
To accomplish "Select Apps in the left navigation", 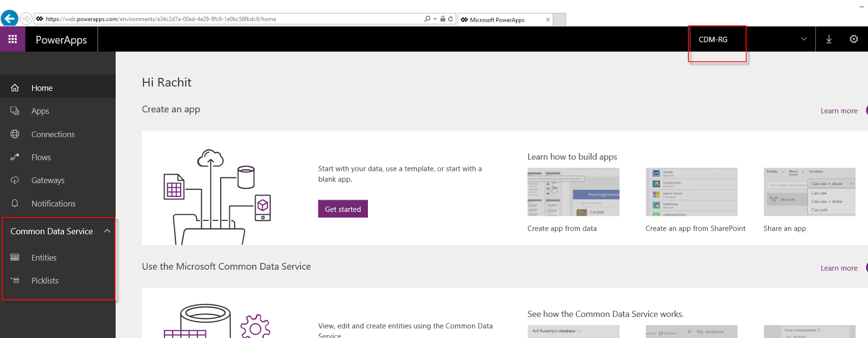I will coord(40,111).
